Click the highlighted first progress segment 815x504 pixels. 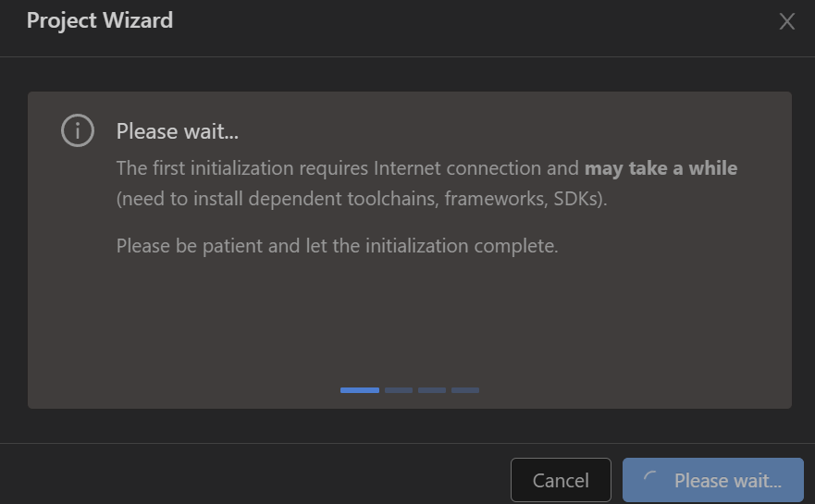pos(359,390)
